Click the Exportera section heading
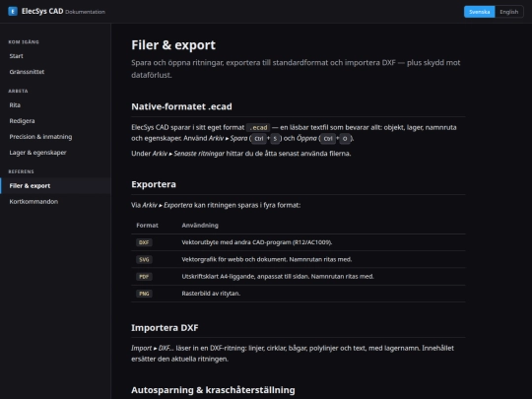Viewport: 532px width, 399px height. click(154, 184)
